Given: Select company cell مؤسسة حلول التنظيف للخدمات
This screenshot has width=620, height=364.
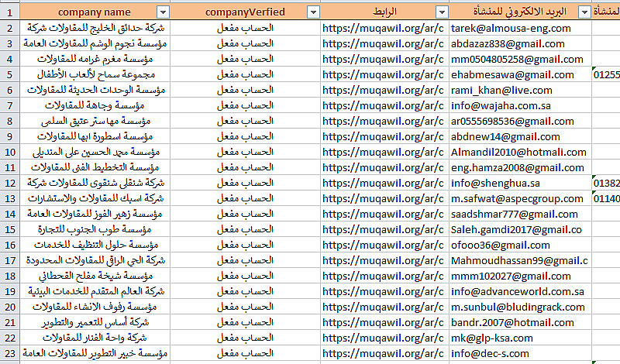Looking at the screenshot, I should point(95,245).
